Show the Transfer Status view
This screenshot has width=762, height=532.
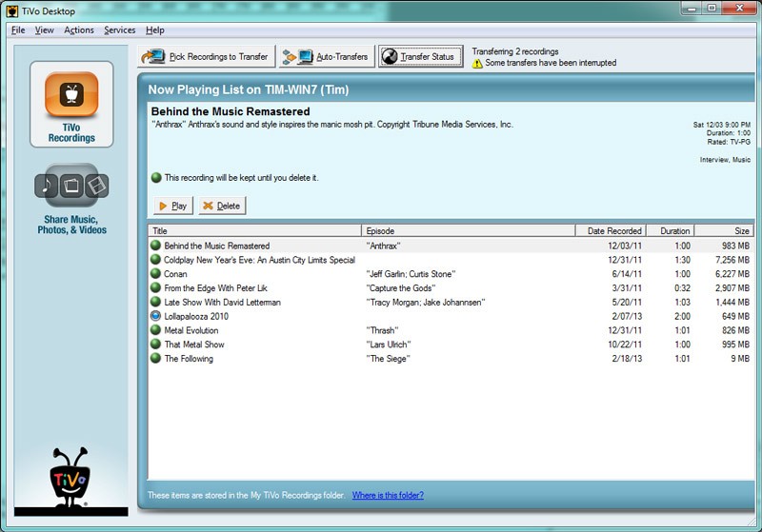(x=421, y=57)
